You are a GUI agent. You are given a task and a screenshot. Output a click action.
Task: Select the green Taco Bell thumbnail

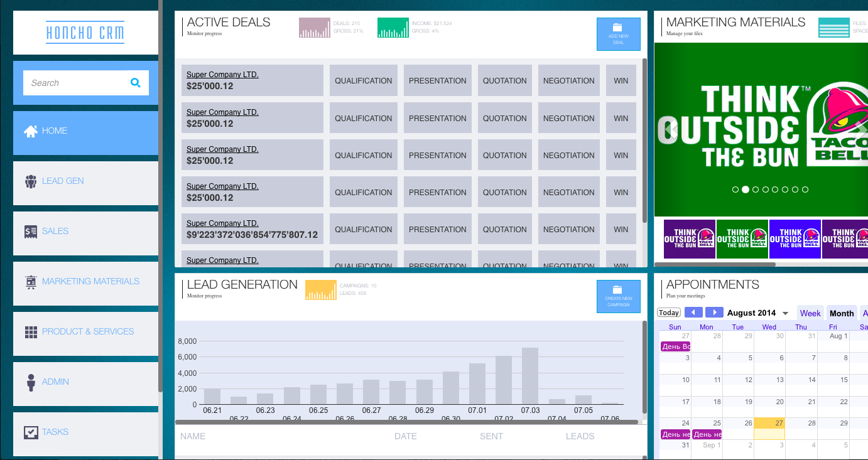742,238
